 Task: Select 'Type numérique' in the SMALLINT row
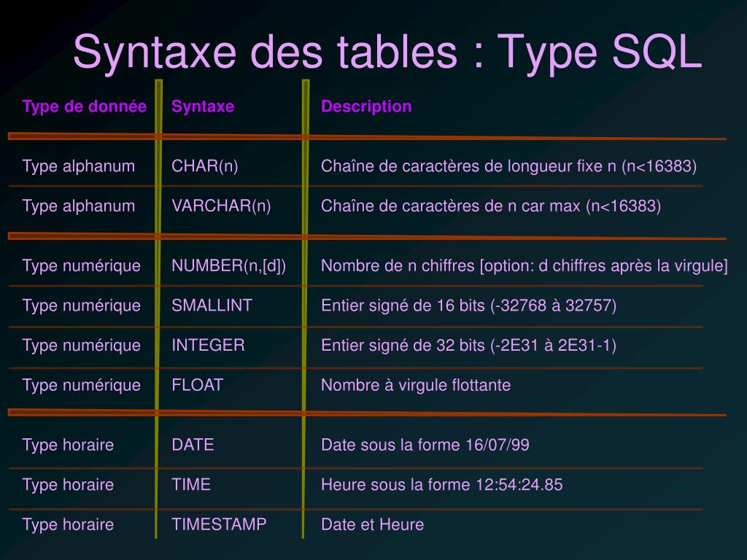point(82,306)
